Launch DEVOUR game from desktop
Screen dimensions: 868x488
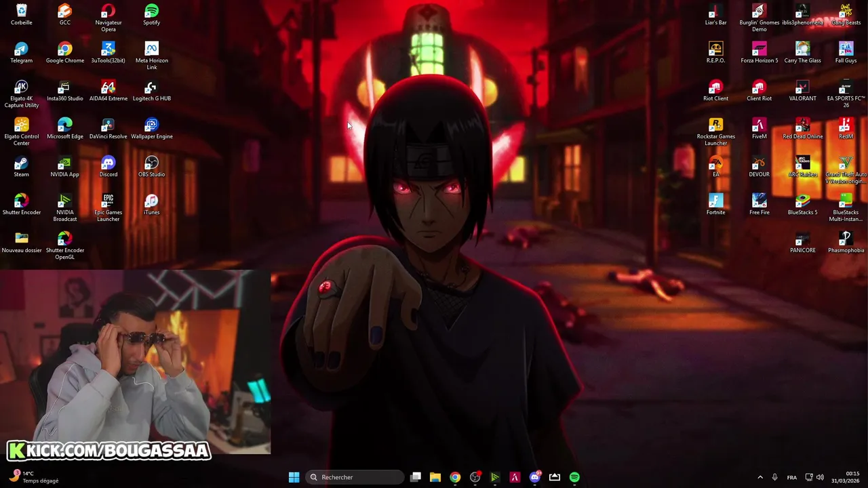point(759,167)
